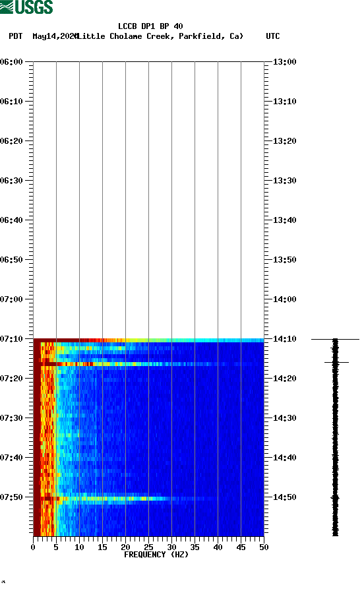Click the 'PDT' timezone label

click(x=15, y=36)
